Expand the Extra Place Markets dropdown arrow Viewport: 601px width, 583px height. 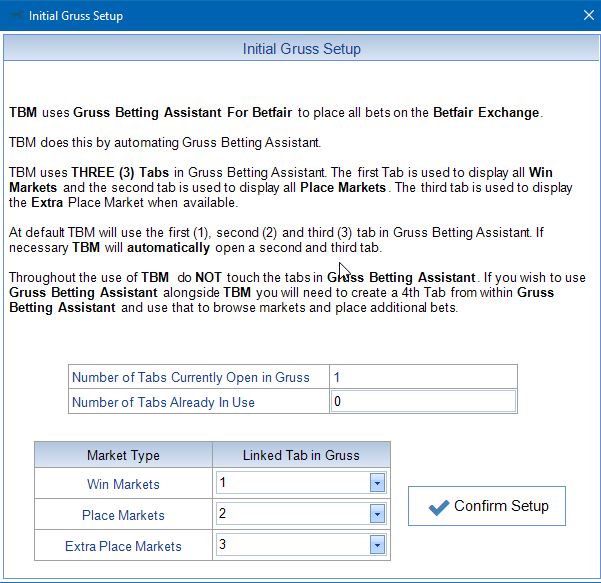click(x=377, y=546)
